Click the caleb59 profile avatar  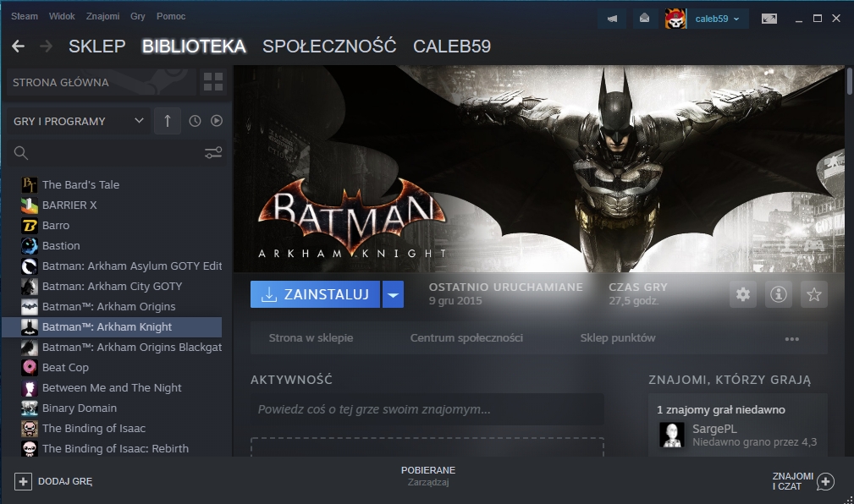(x=675, y=19)
